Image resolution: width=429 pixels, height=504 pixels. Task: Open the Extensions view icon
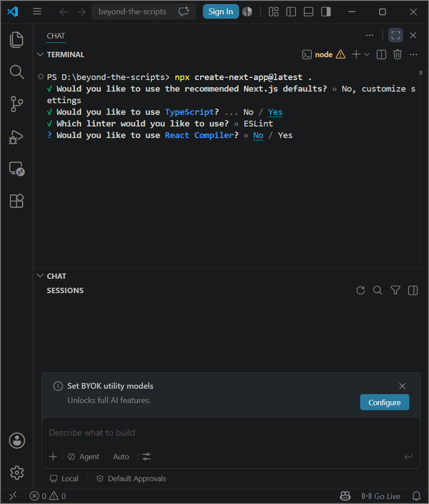click(17, 201)
